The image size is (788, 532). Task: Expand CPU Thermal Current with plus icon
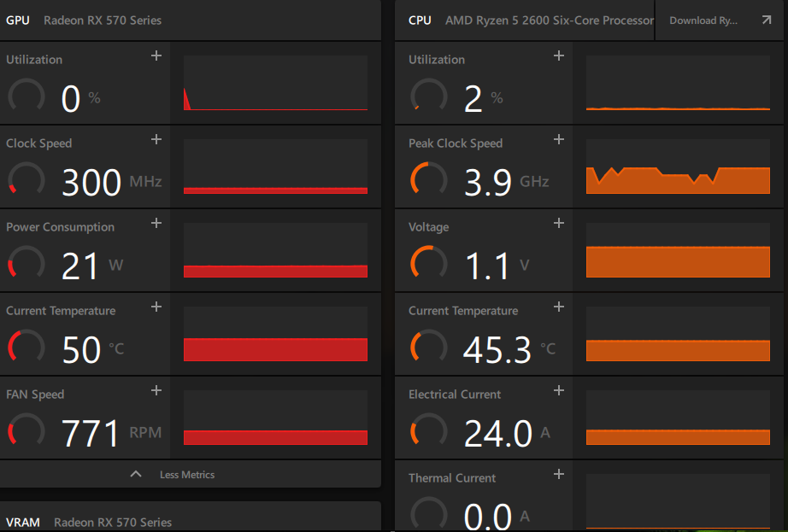tap(559, 474)
